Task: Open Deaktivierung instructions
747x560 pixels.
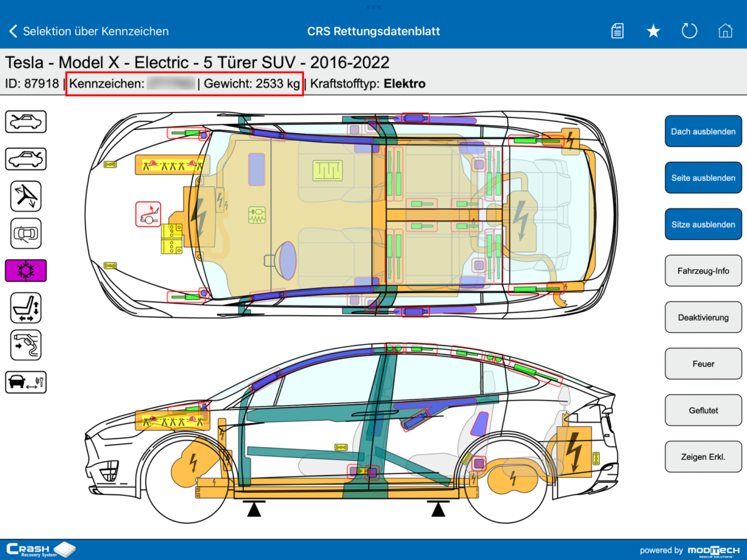Action: tap(703, 317)
